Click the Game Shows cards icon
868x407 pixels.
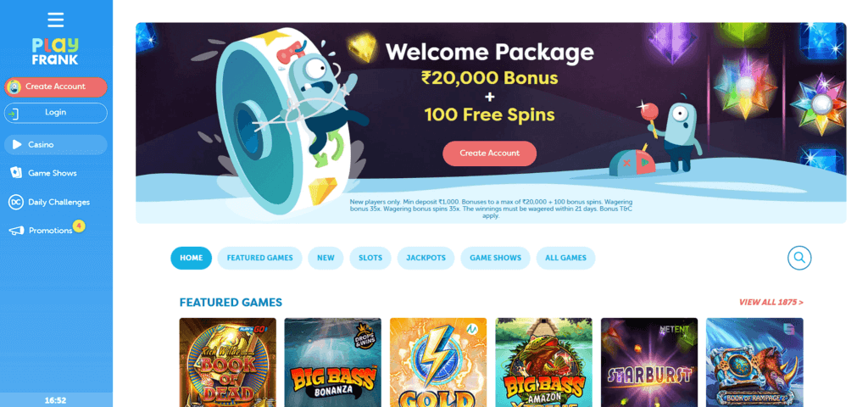[16, 173]
